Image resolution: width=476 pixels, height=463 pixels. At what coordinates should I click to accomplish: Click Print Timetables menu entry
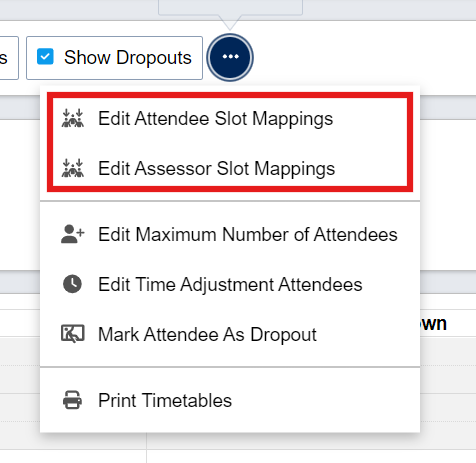coord(230,400)
